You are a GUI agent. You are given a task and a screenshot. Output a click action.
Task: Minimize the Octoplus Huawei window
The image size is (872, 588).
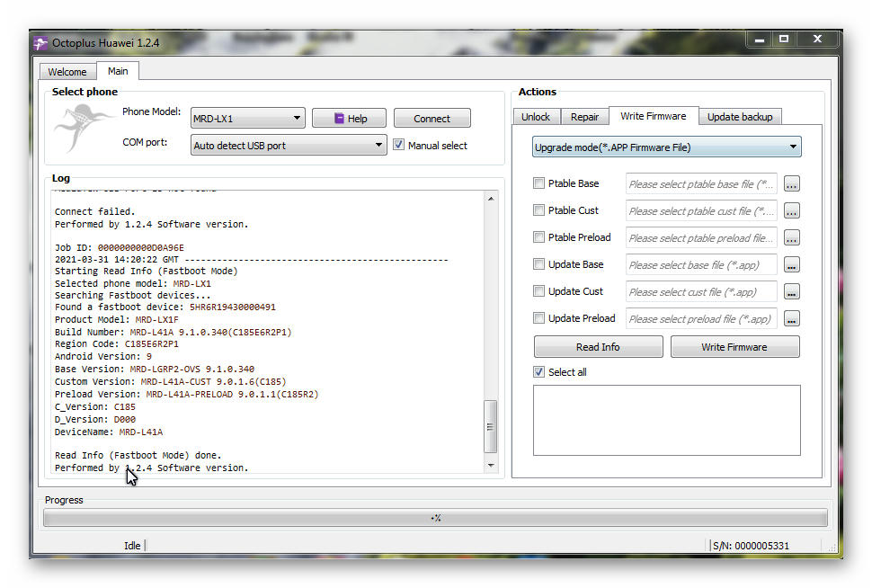tap(759, 39)
